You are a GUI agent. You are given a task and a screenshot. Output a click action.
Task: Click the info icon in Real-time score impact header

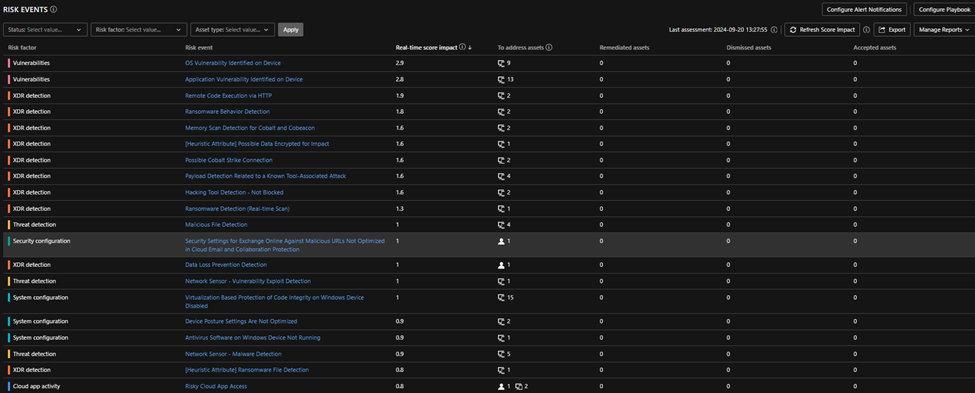click(x=462, y=47)
